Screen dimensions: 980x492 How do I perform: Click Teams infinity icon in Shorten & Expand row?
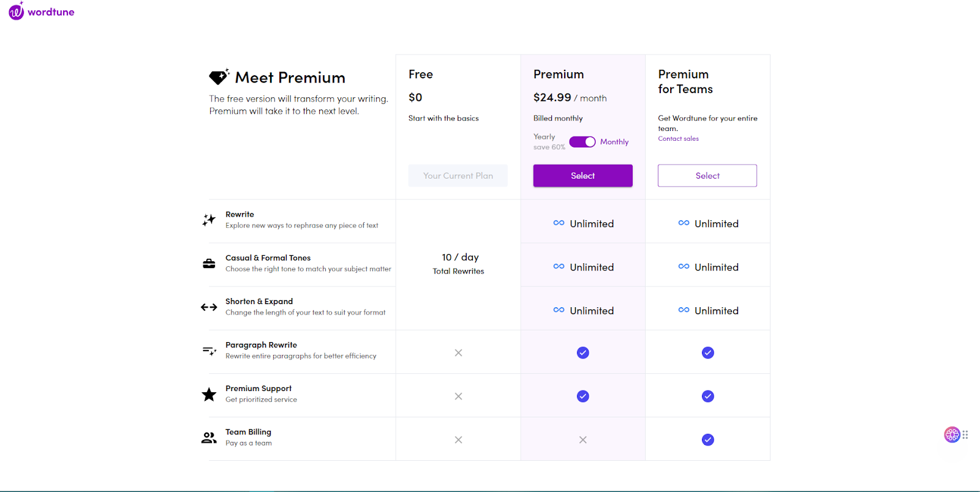click(x=684, y=310)
